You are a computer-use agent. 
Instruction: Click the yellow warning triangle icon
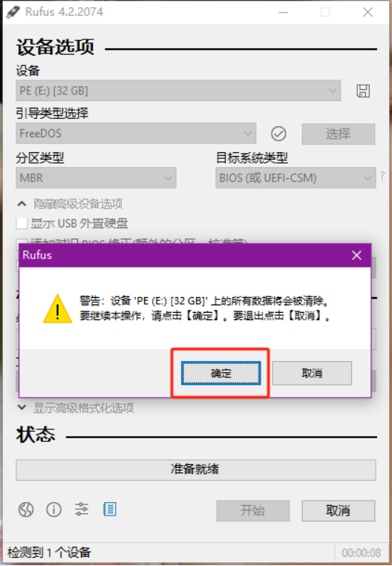click(57, 309)
